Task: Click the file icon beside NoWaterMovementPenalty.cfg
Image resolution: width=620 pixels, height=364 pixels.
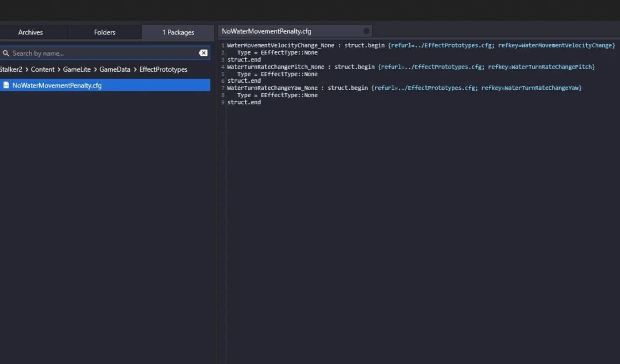Action: [x=6, y=85]
